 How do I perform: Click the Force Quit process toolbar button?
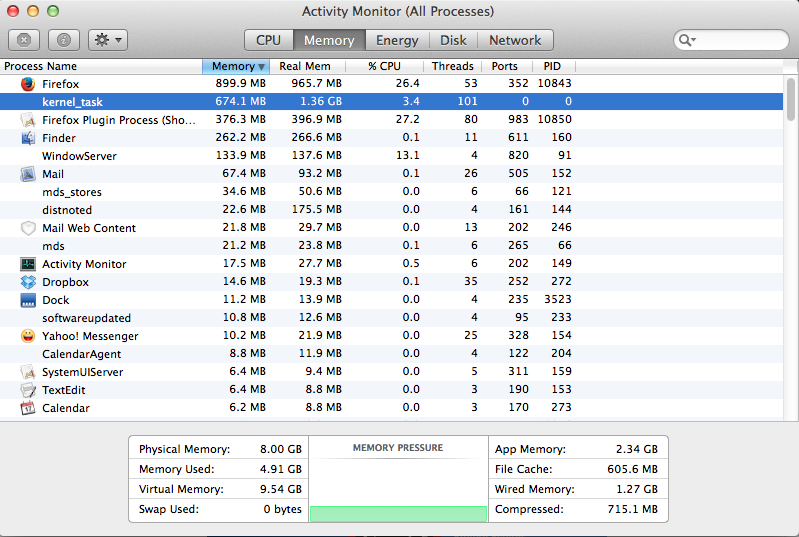(24, 40)
